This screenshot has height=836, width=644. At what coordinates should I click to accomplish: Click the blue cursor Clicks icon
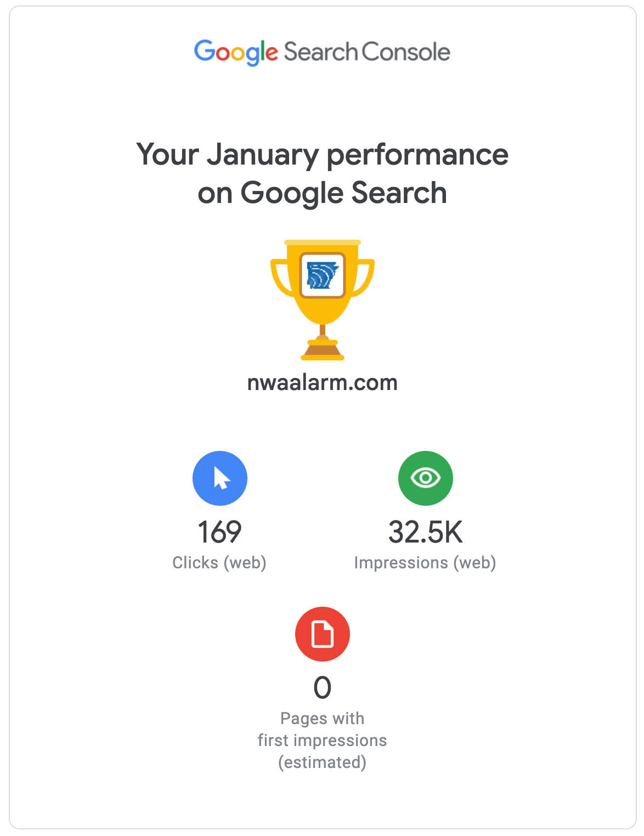(220, 478)
